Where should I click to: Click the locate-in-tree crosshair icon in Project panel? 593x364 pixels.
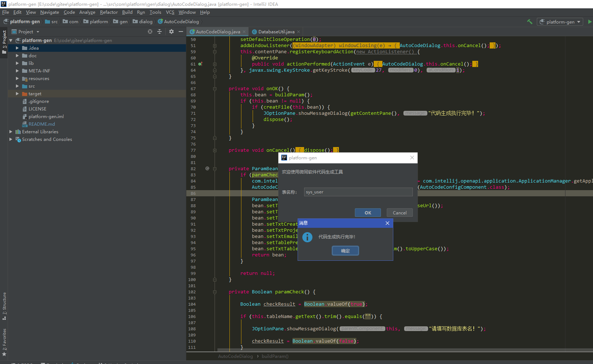coord(150,32)
